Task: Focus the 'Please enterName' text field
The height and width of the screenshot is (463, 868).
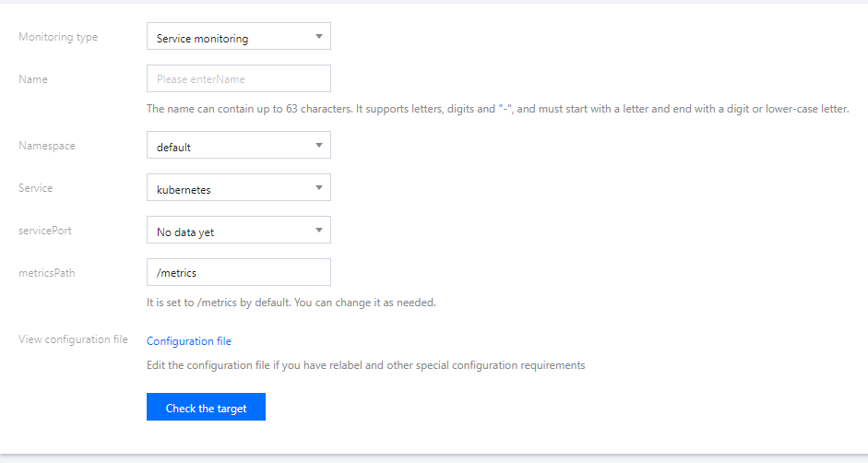Action: [238, 79]
